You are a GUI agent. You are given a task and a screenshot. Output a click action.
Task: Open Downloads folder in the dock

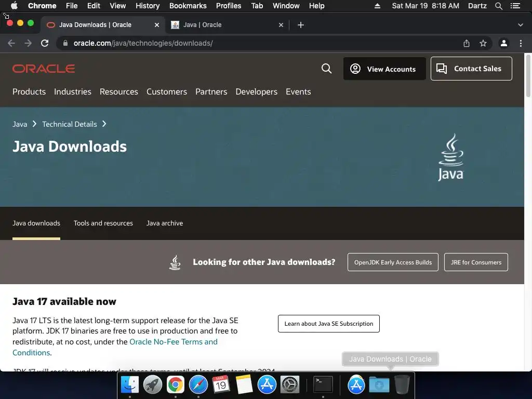[379, 385]
